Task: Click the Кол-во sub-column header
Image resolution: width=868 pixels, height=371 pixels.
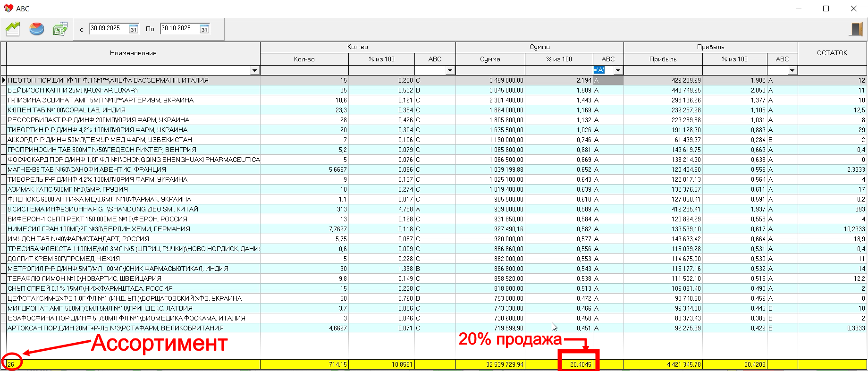Action: [304, 59]
